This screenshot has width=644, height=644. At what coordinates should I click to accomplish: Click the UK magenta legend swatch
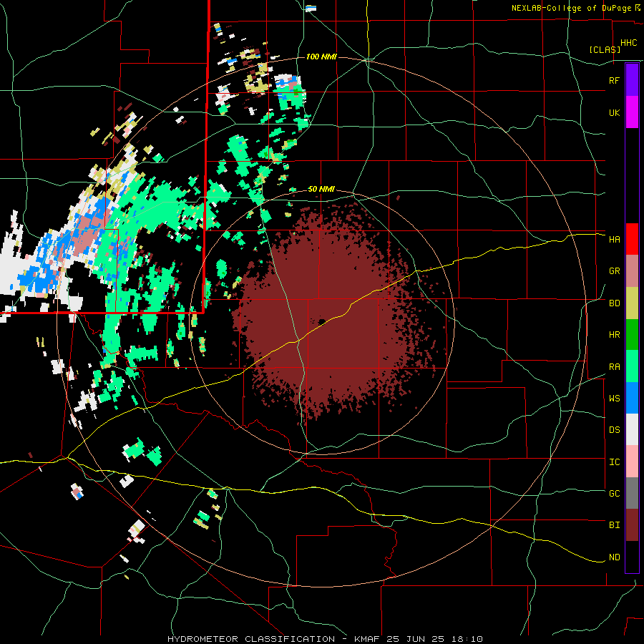point(632,112)
